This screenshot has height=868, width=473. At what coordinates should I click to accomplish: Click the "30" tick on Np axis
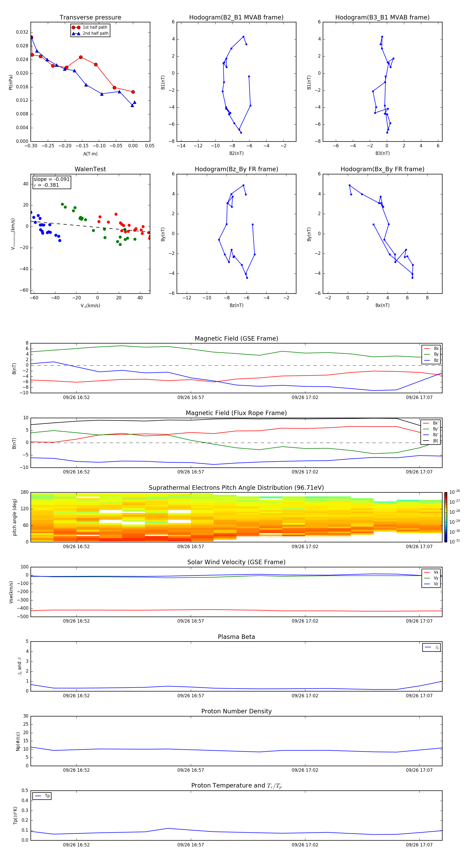point(26,716)
